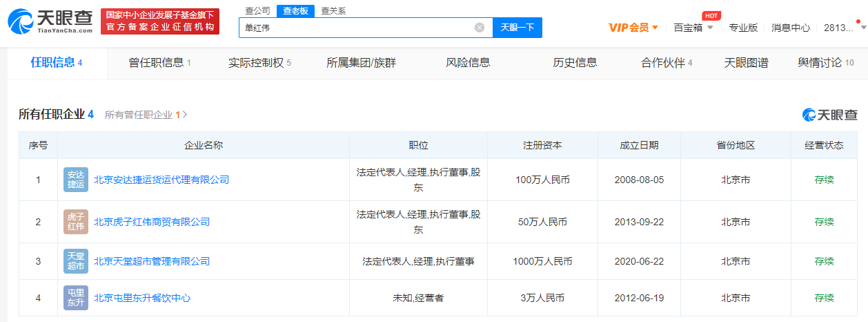
Task: Switch to the 查公司 search tab
Action: point(258,10)
